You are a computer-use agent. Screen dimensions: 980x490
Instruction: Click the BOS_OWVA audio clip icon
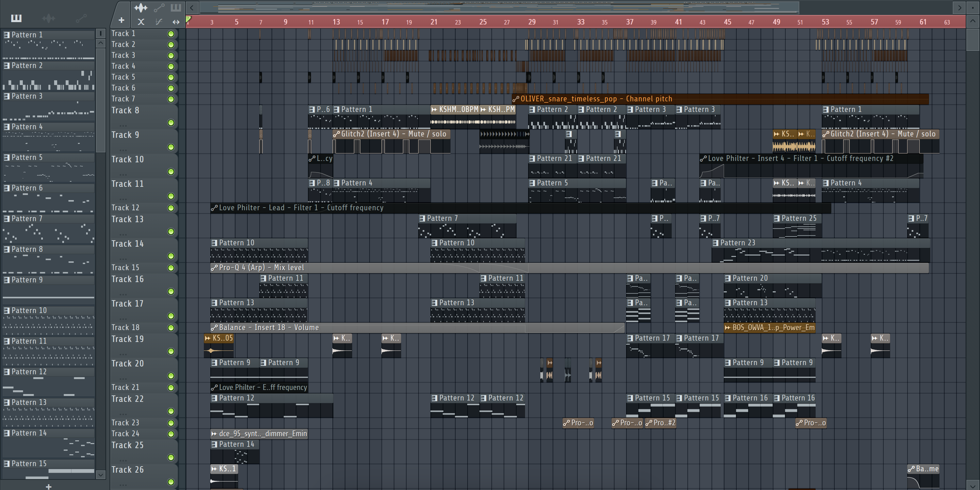click(x=728, y=328)
